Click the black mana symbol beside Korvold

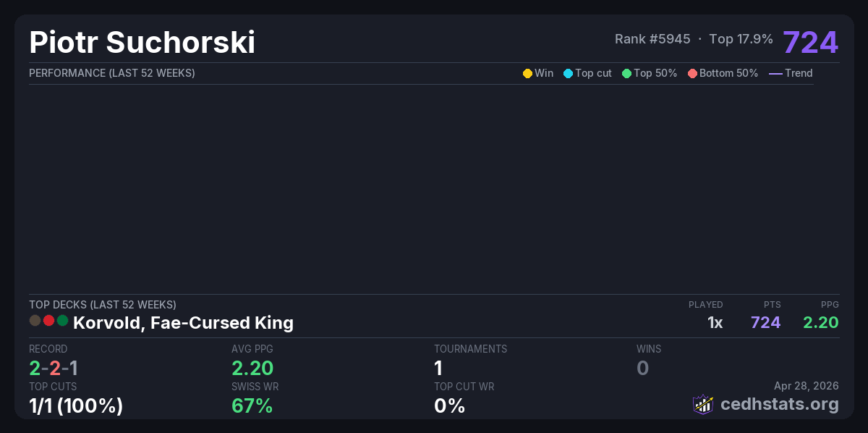tap(35, 321)
